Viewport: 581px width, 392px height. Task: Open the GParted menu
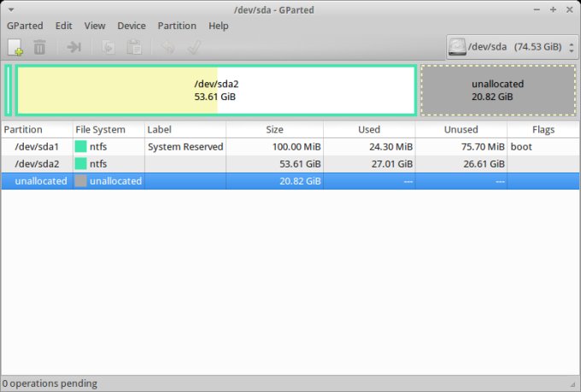click(x=25, y=26)
